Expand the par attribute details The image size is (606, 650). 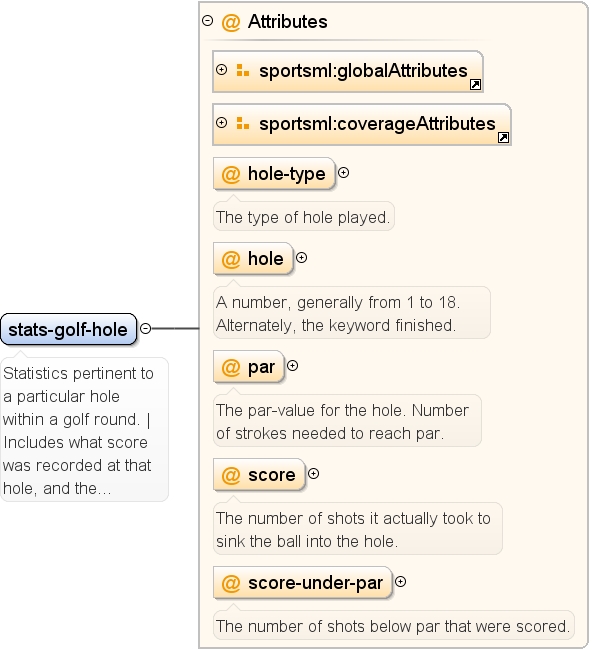click(292, 366)
